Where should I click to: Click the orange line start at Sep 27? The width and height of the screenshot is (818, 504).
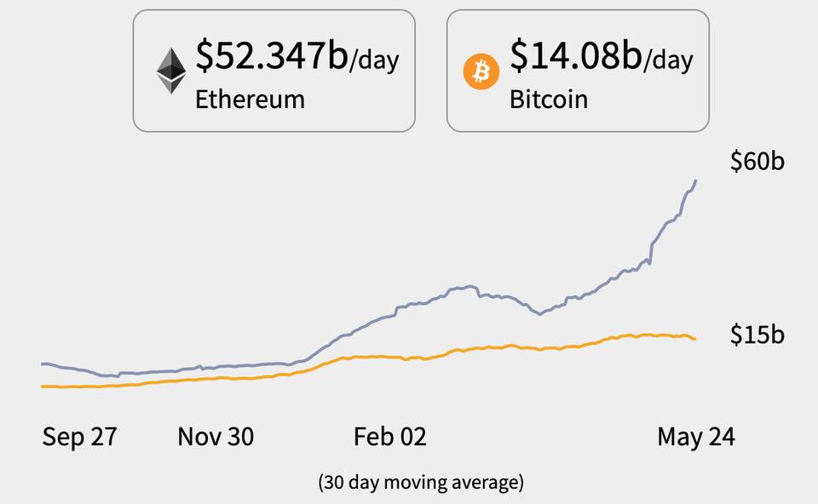(x=43, y=387)
